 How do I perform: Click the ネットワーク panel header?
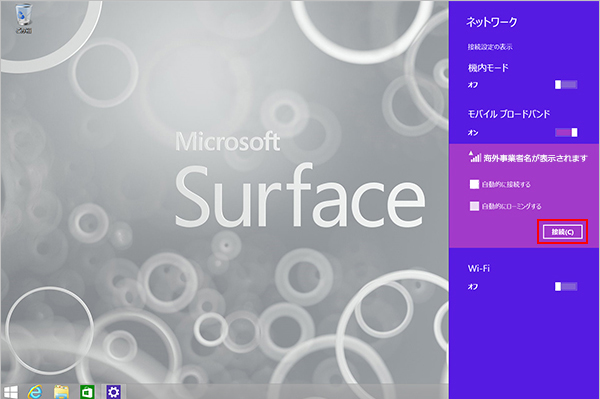tap(492, 22)
